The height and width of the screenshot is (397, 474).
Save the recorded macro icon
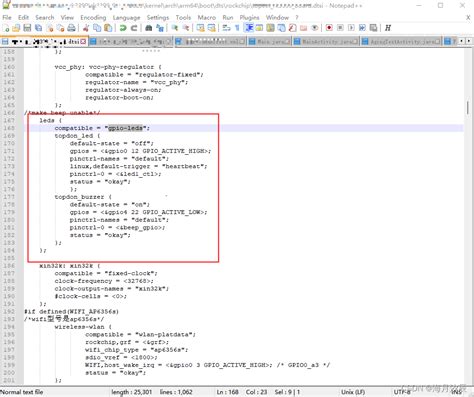click(373, 28)
